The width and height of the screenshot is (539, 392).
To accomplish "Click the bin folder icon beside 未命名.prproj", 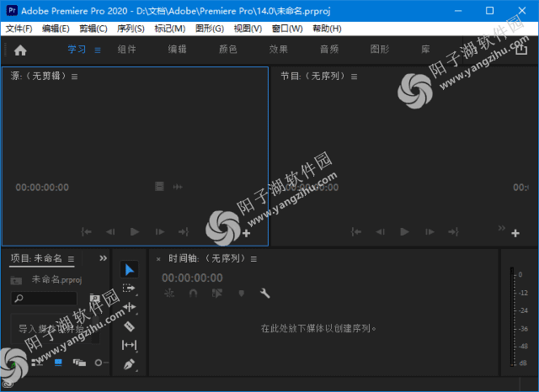I will point(16,280).
